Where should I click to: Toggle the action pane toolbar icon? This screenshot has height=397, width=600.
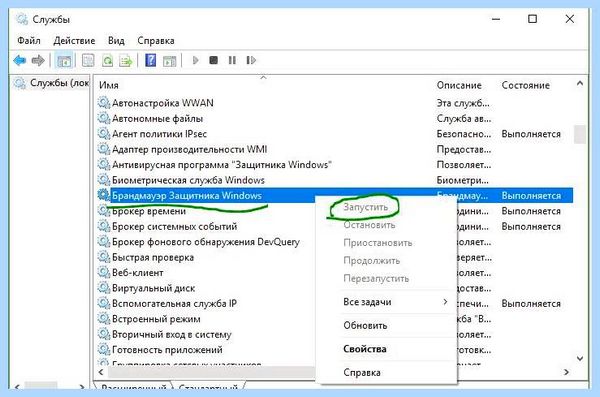coord(169,60)
